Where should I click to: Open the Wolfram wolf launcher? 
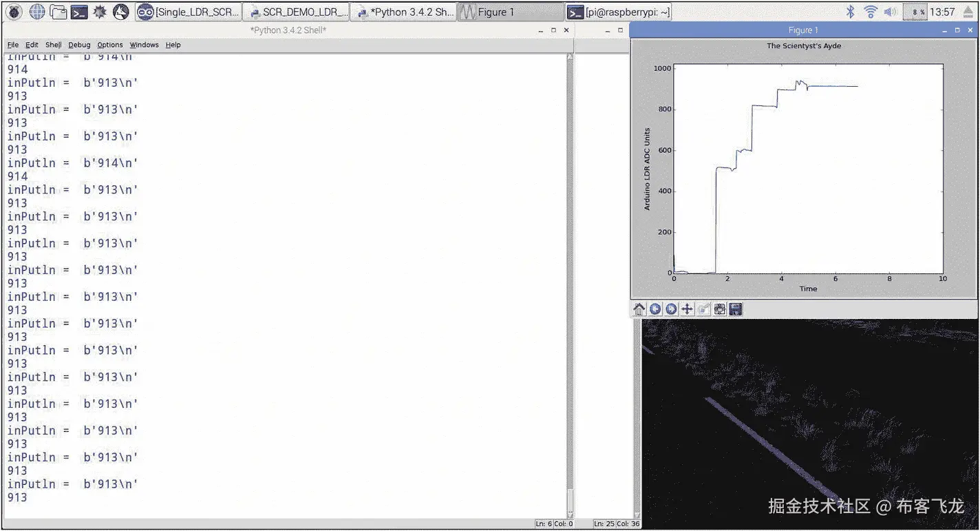121,12
